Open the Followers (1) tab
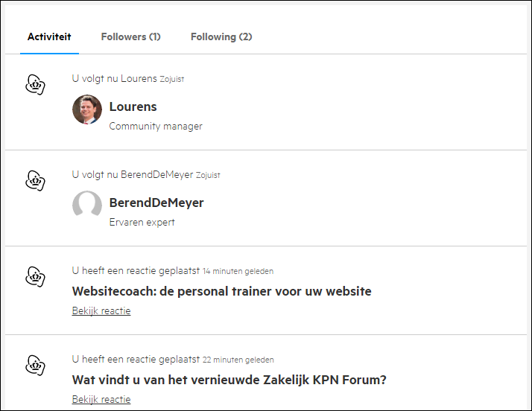532x411 pixels. pos(130,36)
